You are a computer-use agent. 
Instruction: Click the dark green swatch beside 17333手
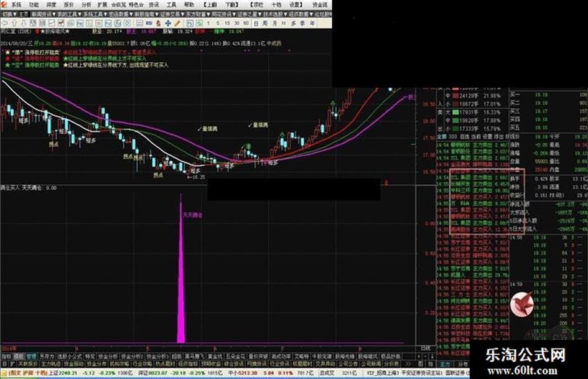coord(455,128)
